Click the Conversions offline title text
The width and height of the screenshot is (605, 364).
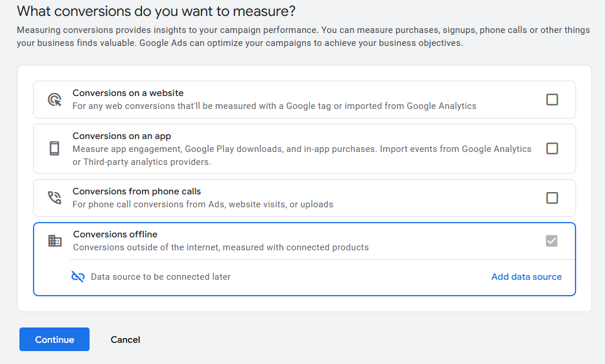114,234
